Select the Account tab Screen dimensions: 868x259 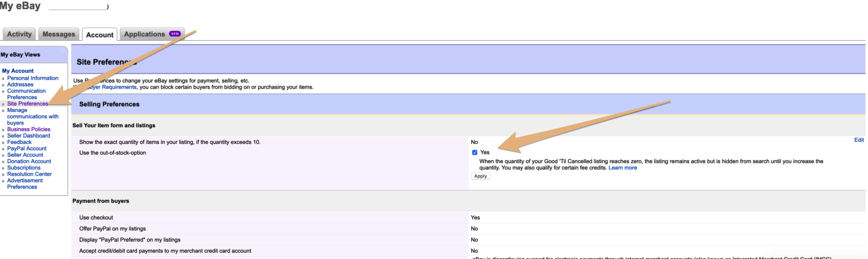(x=100, y=34)
